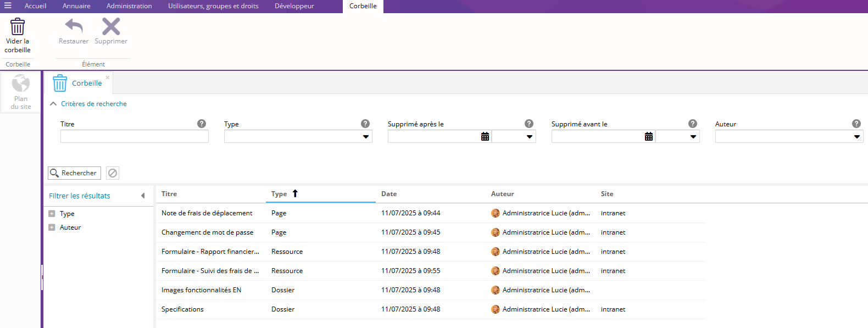Expand the Type filter tree node
This screenshot has height=328, width=868.
click(52, 214)
